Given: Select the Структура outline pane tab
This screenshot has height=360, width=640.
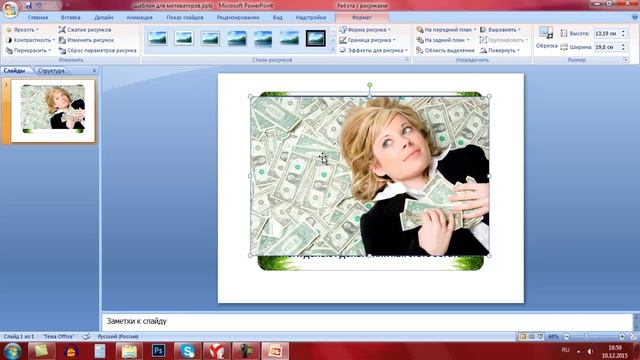Looking at the screenshot, I should point(51,71).
